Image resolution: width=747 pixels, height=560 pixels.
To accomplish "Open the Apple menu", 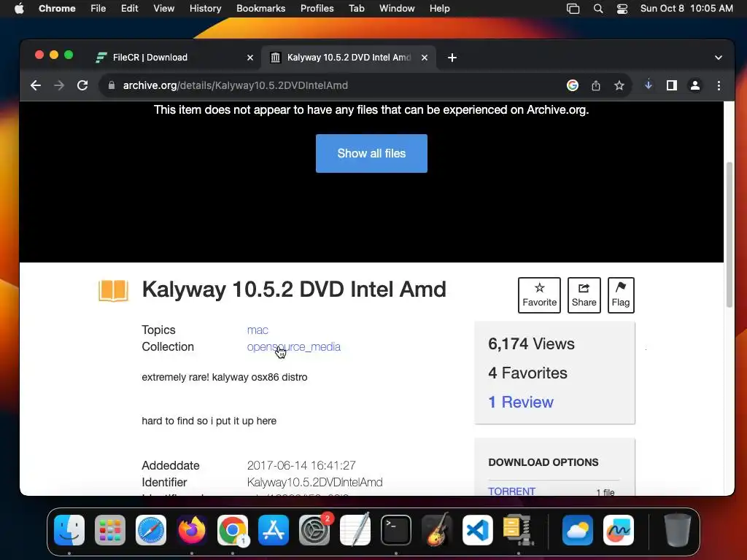I will tap(19, 9).
